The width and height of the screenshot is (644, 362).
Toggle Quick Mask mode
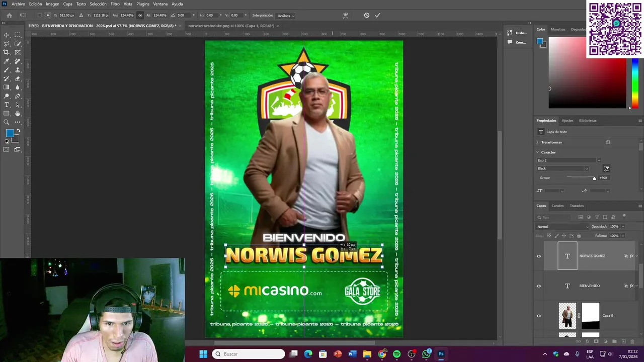coord(7,149)
